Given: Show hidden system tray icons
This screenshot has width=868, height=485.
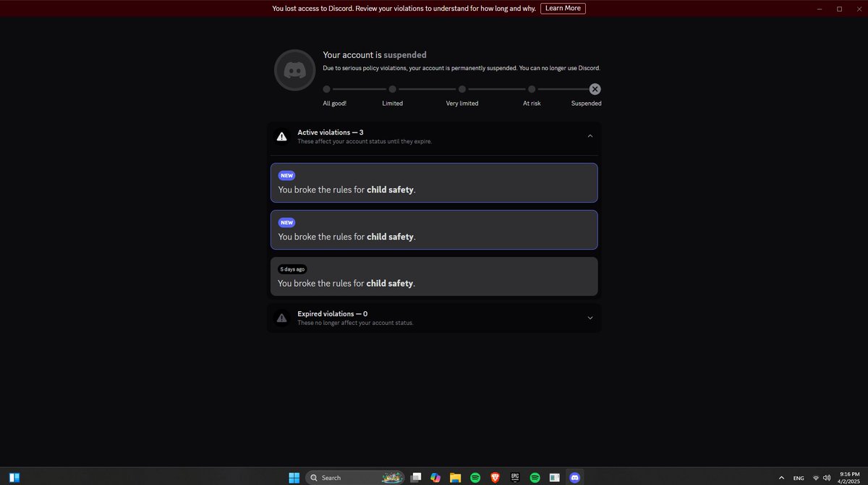Looking at the screenshot, I should [781, 478].
